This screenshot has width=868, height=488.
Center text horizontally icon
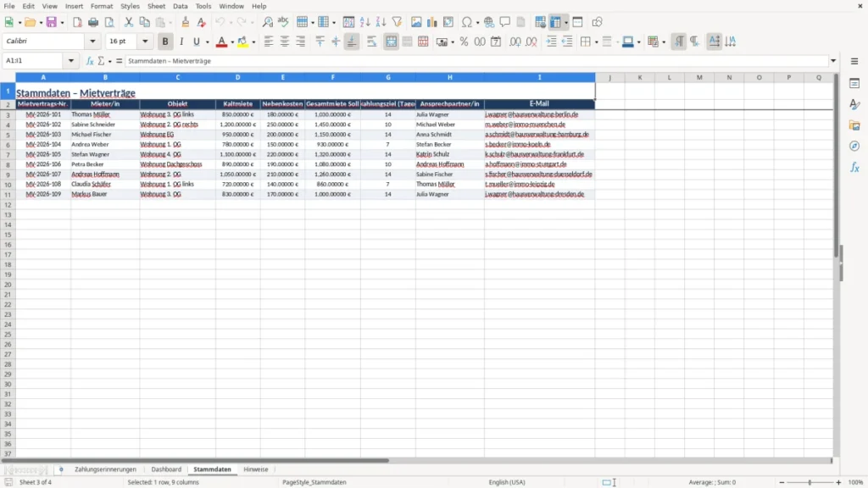pyautogui.click(x=285, y=42)
